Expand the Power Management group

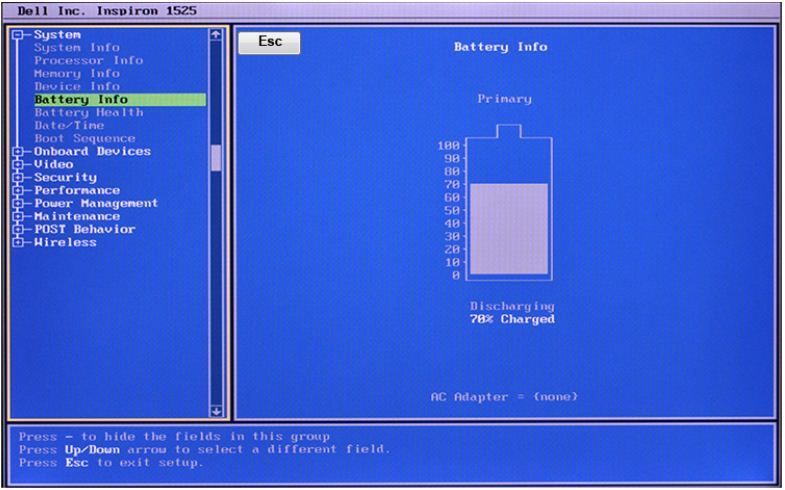[17, 204]
